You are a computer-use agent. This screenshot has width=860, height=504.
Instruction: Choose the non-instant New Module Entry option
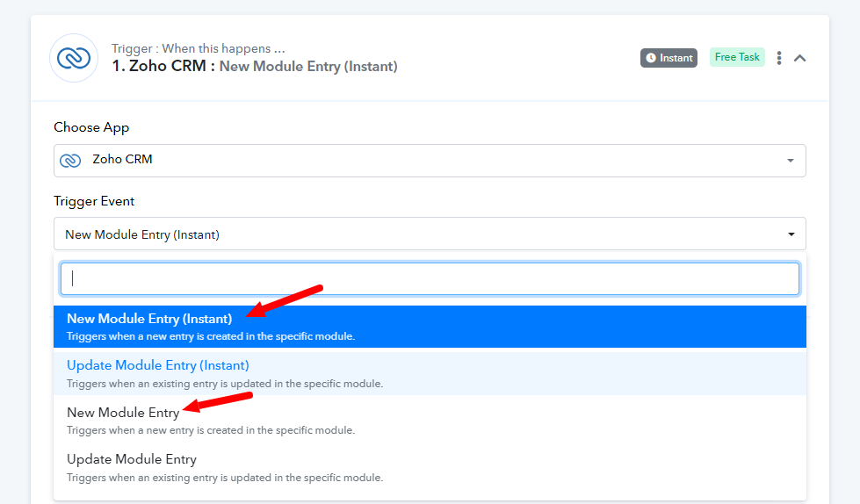430,421
